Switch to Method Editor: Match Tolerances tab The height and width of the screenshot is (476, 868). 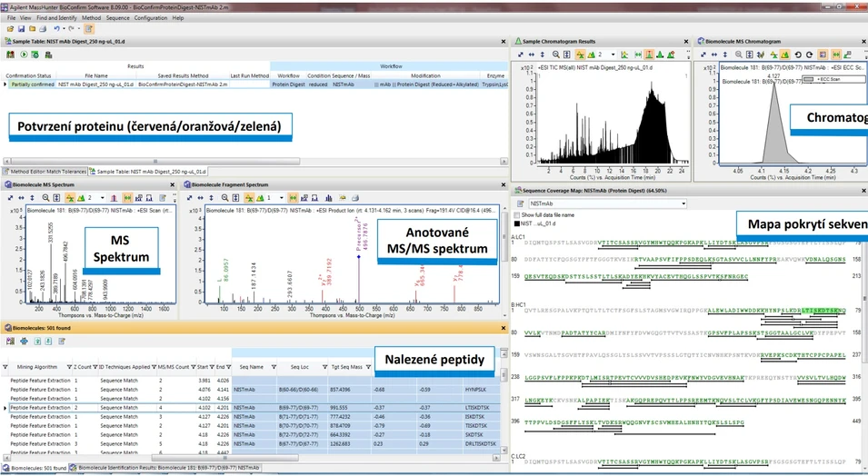tap(45, 171)
